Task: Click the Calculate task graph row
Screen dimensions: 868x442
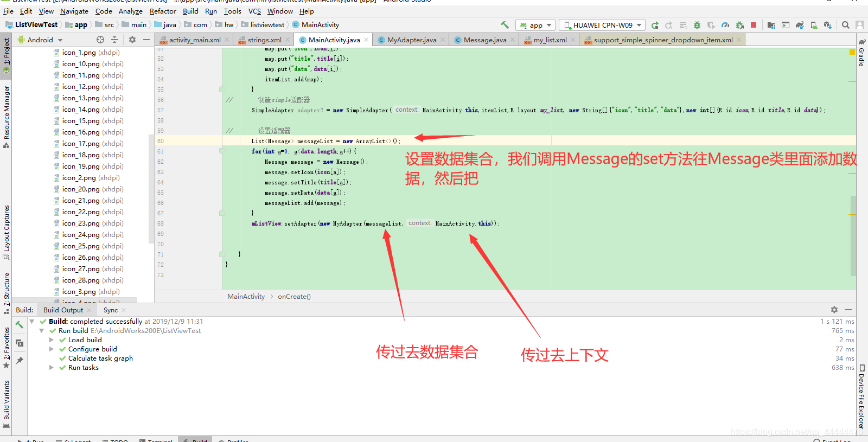Action: (95, 358)
